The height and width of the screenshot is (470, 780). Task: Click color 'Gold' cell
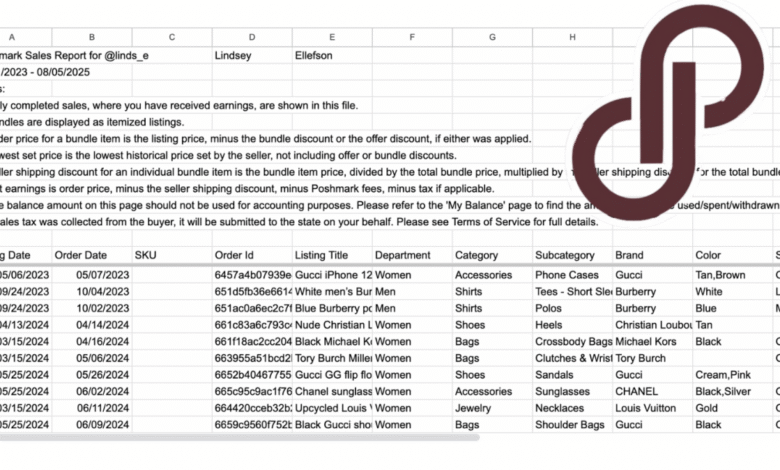click(x=733, y=408)
